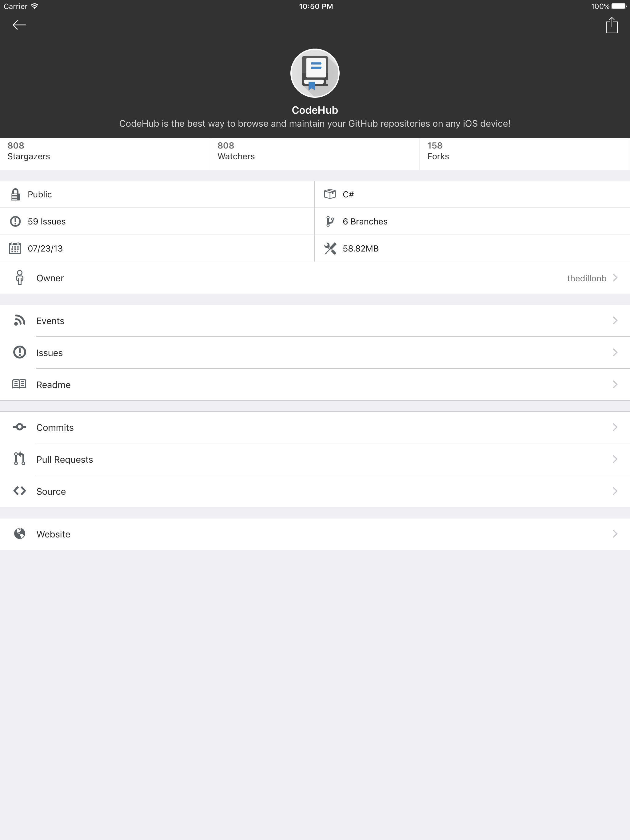This screenshot has height=840, width=630.
Task: Tap the Pull Requests merge icon
Action: pyautogui.click(x=19, y=459)
